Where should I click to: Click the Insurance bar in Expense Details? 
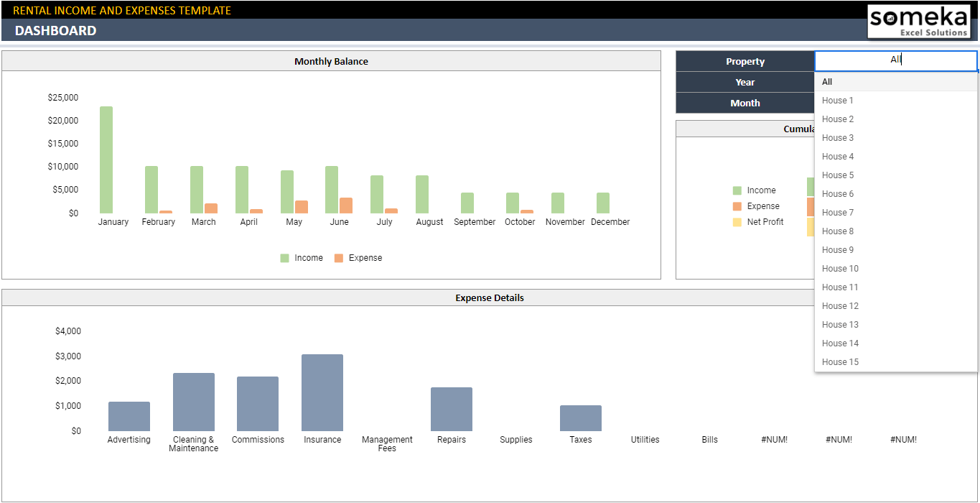pyautogui.click(x=322, y=392)
